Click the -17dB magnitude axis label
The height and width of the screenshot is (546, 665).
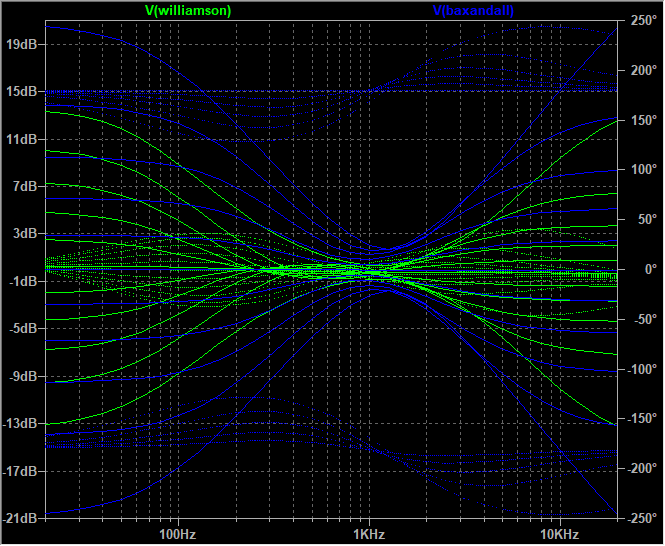(x=20, y=471)
